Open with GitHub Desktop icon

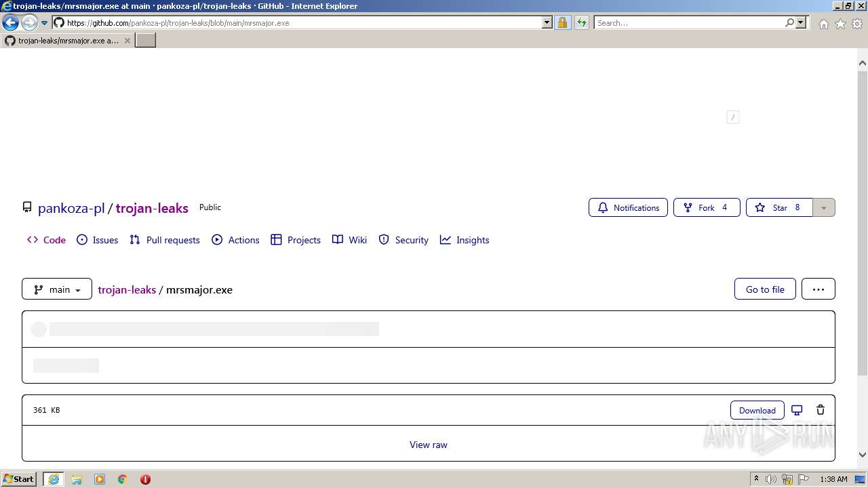point(797,410)
